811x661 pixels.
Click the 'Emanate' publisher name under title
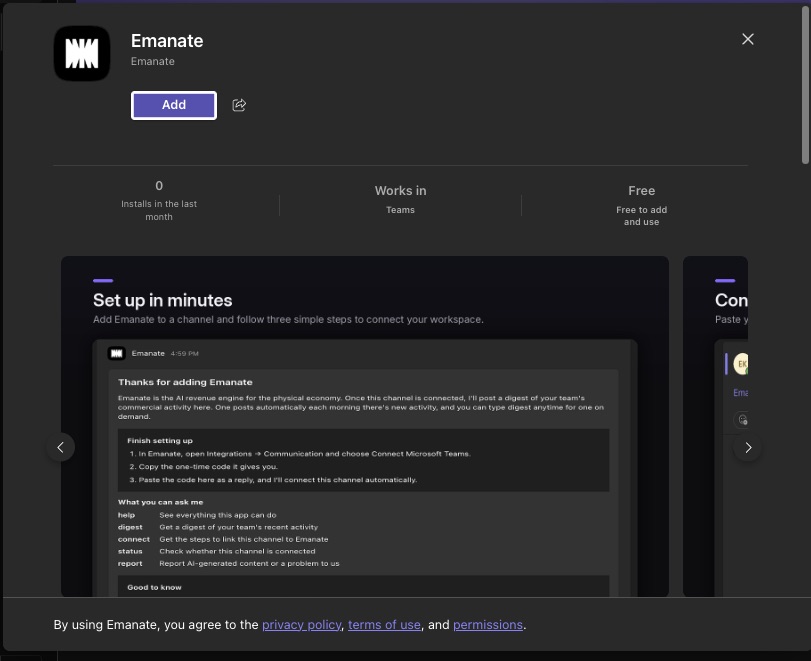[x=153, y=62]
